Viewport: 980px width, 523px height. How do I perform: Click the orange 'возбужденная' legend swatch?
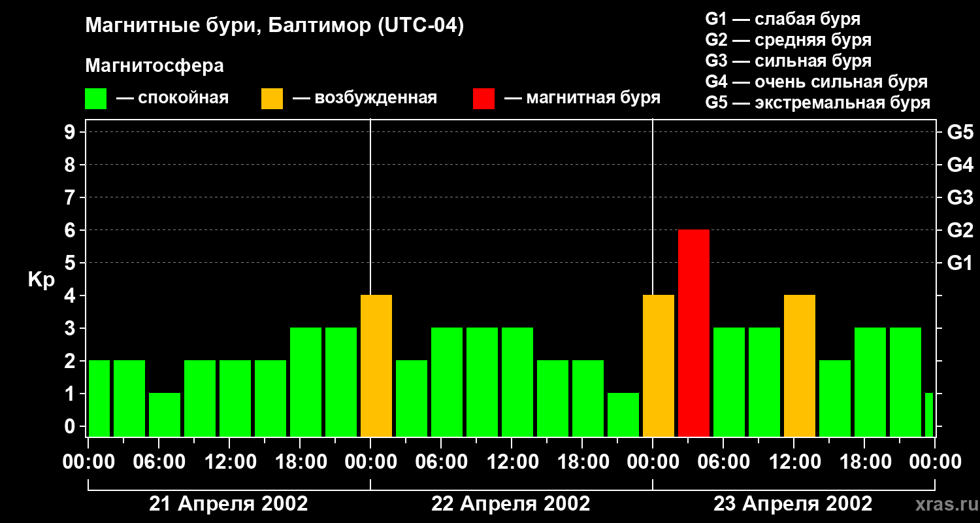[272, 99]
